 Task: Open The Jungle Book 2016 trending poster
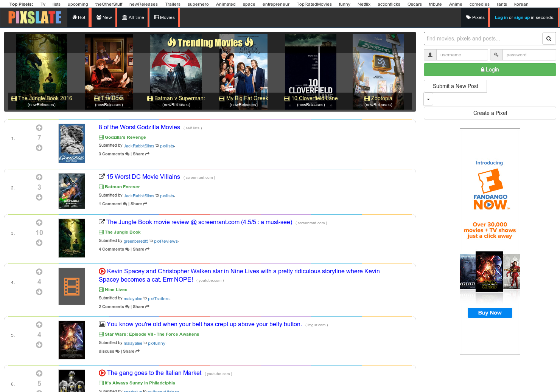[42, 72]
